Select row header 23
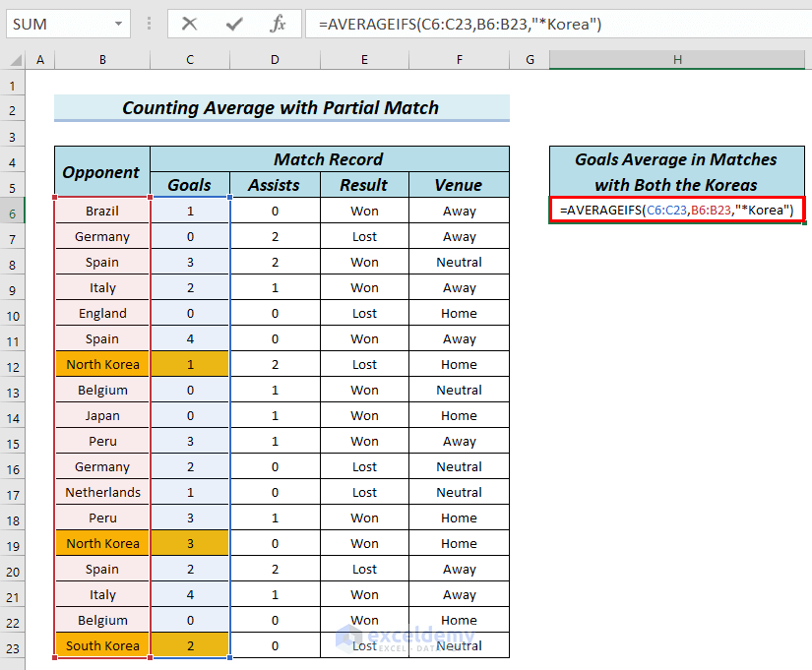 pyautogui.click(x=14, y=645)
